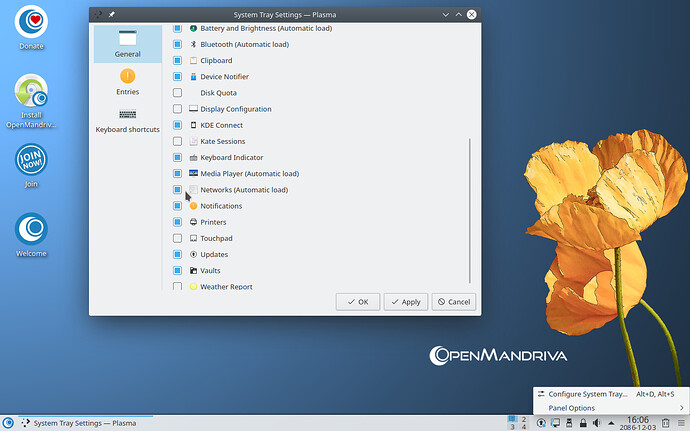Switch to virtual desktop 3 in pager
This screenshot has width=690, height=431.
click(x=512, y=427)
